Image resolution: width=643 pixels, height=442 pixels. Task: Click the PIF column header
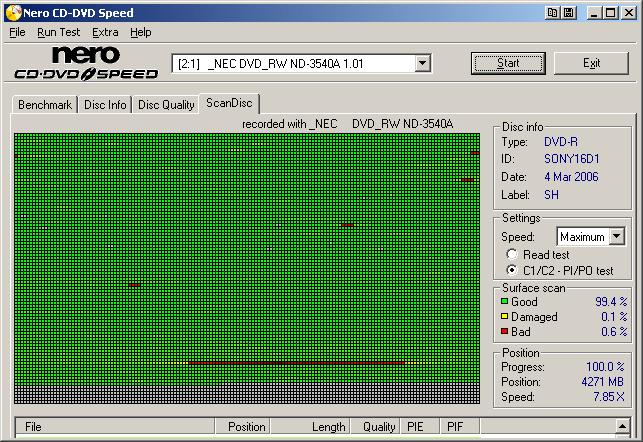pos(460,426)
